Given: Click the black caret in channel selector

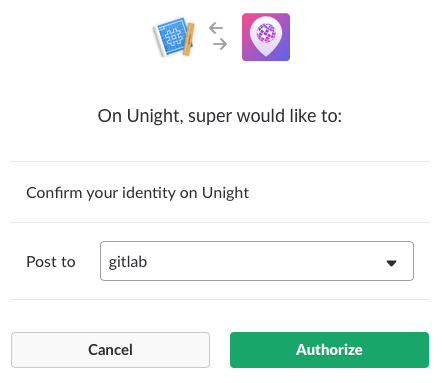Looking at the screenshot, I should (x=391, y=263).
